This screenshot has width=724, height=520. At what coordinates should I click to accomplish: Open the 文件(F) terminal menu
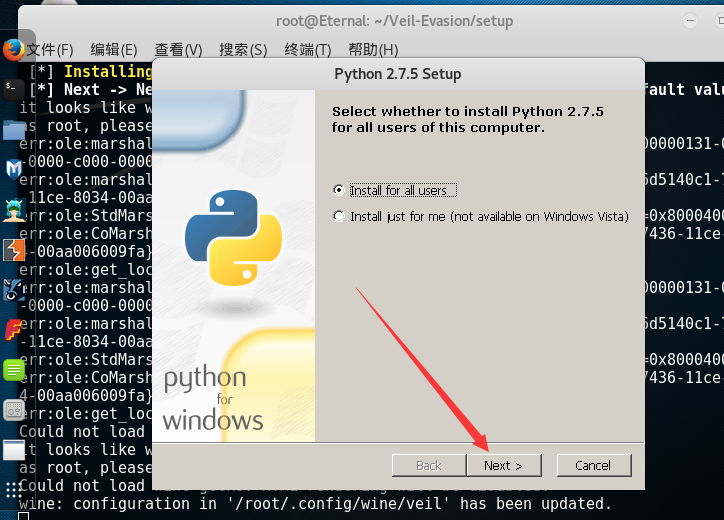pyautogui.click(x=50, y=49)
